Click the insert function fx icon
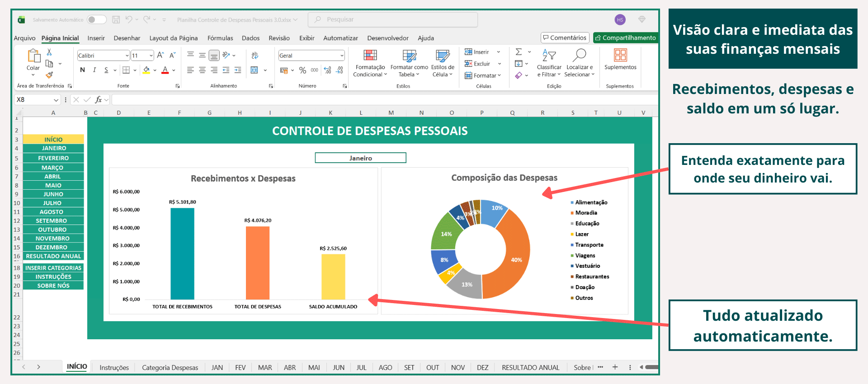 [98, 100]
